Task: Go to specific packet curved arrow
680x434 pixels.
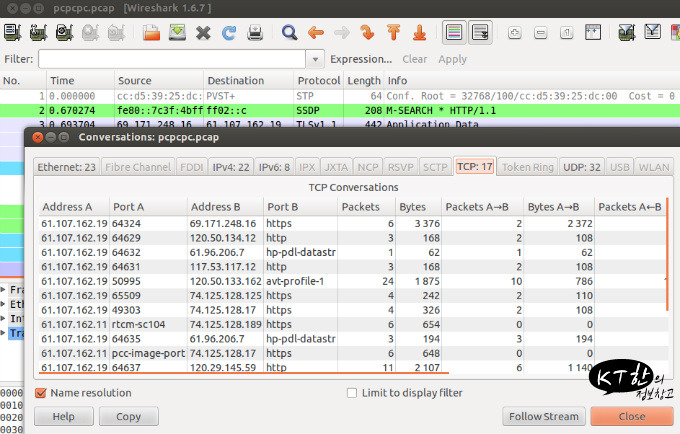Action: pyautogui.click(x=368, y=33)
